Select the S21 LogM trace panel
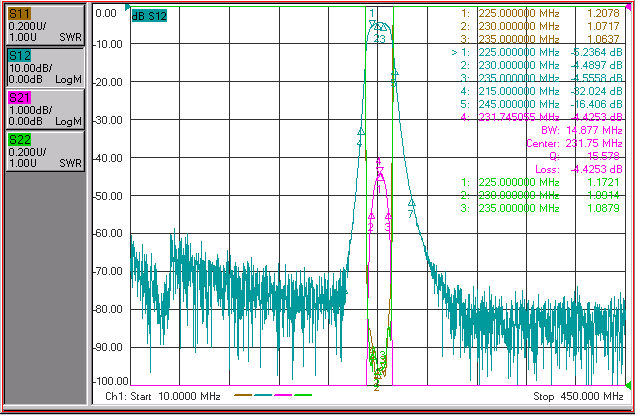 click(x=45, y=109)
